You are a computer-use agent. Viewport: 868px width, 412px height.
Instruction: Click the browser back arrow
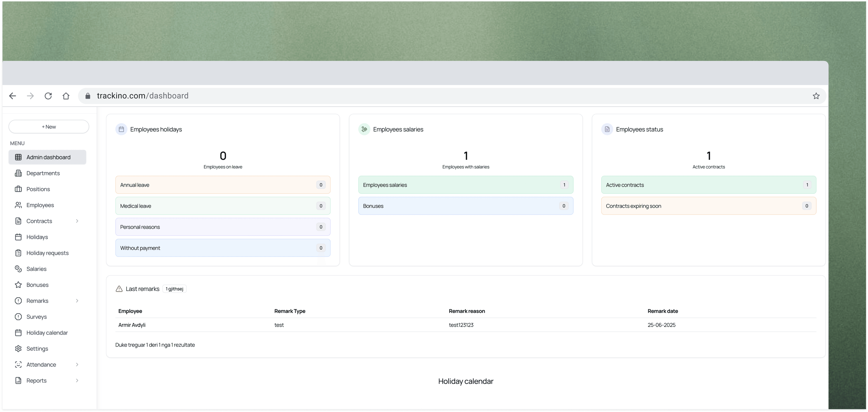tap(13, 96)
